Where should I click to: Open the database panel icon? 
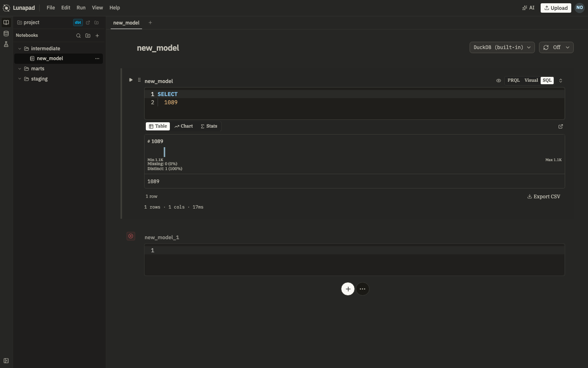point(6,34)
